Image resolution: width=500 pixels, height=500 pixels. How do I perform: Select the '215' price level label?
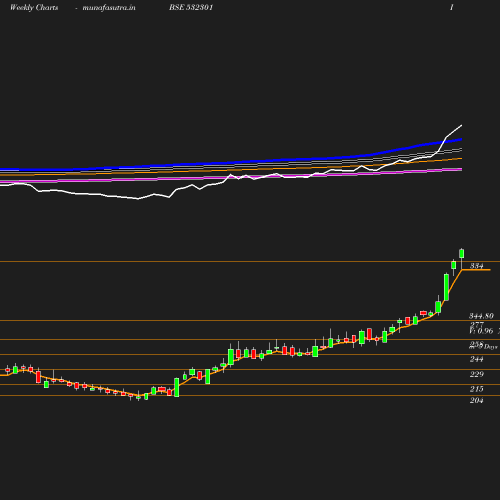pyautogui.click(x=477, y=389)
